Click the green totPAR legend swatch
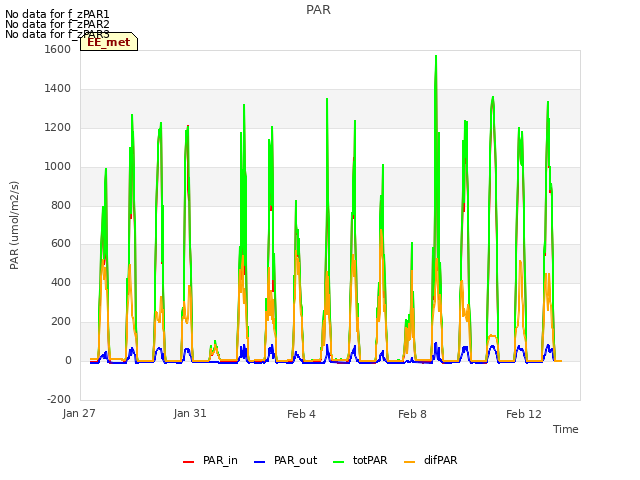The height and width of the screenshot is (480, 640). click(339, 462)
